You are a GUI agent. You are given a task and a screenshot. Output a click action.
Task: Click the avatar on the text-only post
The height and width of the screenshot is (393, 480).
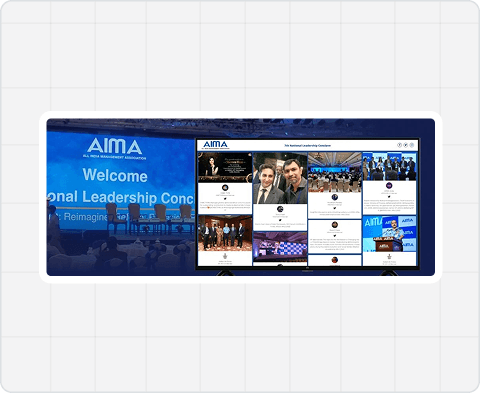point(335,225)
